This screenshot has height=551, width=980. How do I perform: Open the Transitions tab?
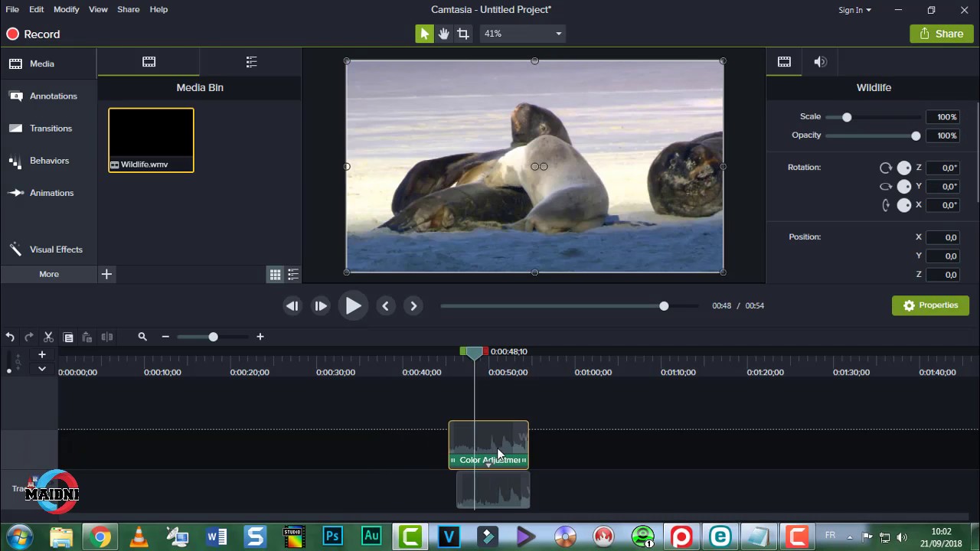pos(48,129)
